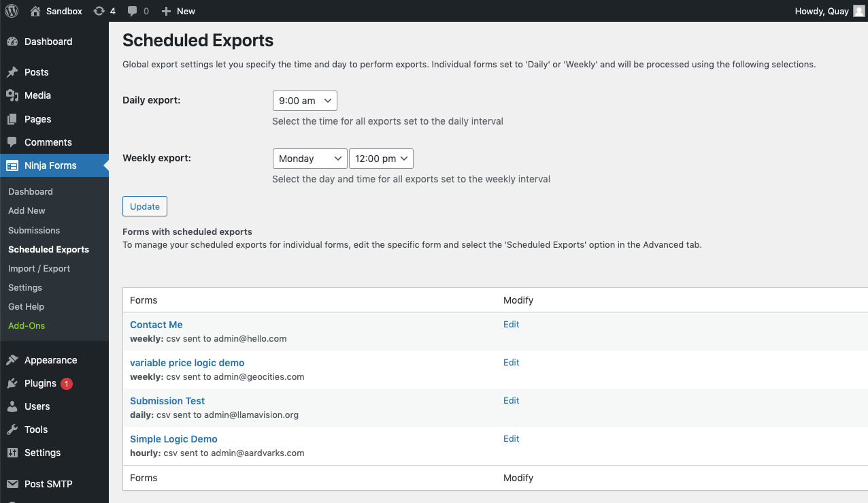Click the WordPress logo in the top bar
Screen dimensions: 868x503
point(11,10)
